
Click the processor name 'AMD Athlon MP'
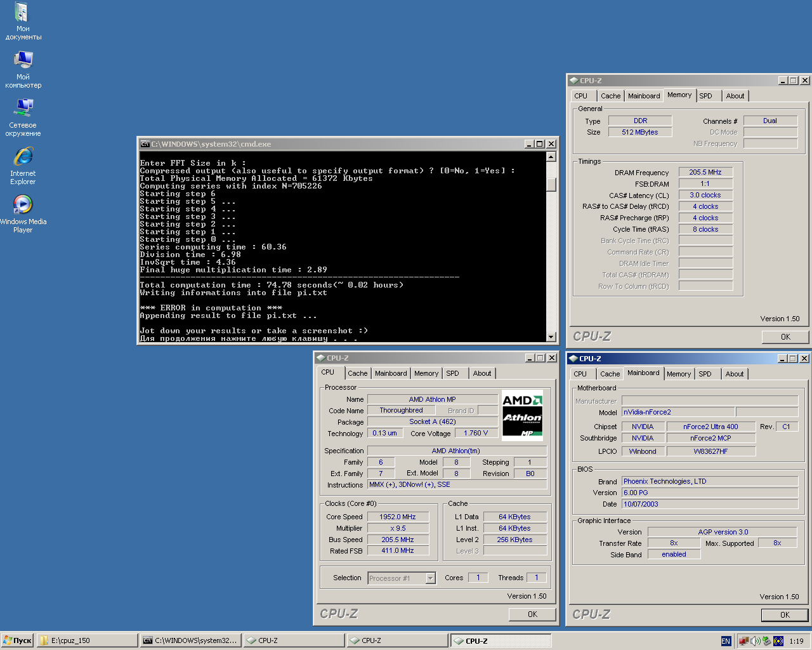click(433, 399)
